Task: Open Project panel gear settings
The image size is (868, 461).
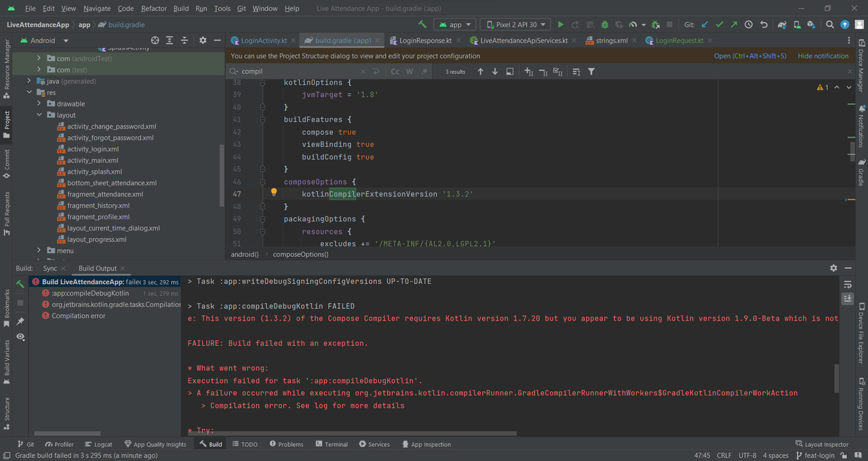Action: pyautogui.click(x=202, y=41)
